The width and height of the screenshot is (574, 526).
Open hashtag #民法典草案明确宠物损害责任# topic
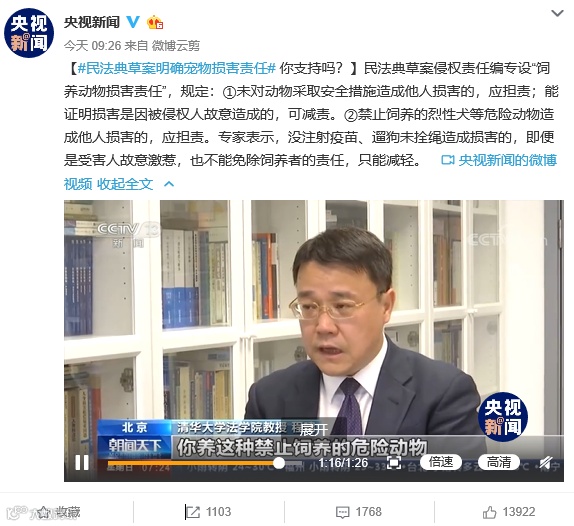pos(176,68)
